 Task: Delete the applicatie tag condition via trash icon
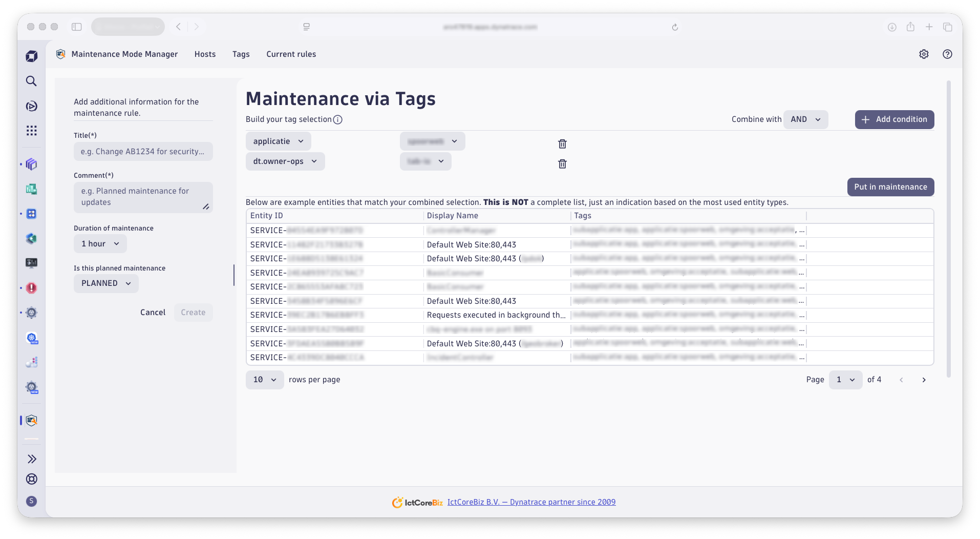pos(562,144)
